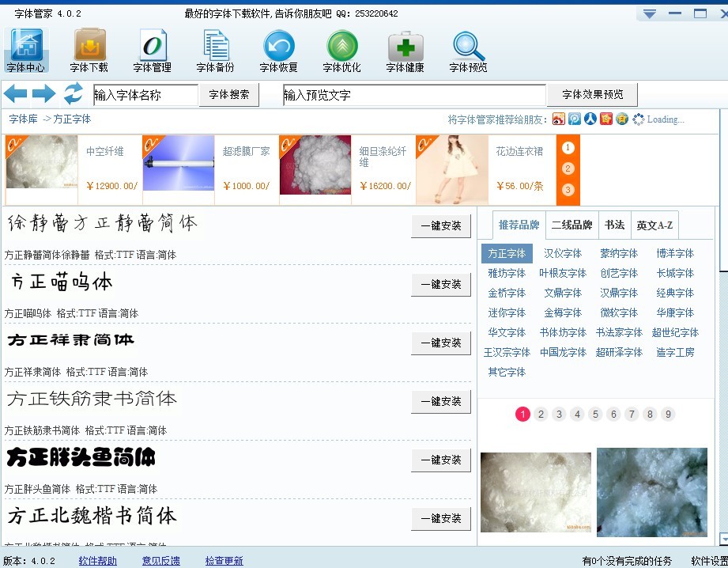
Task: Share via the blue Renren icon
Action: point(590,119)
